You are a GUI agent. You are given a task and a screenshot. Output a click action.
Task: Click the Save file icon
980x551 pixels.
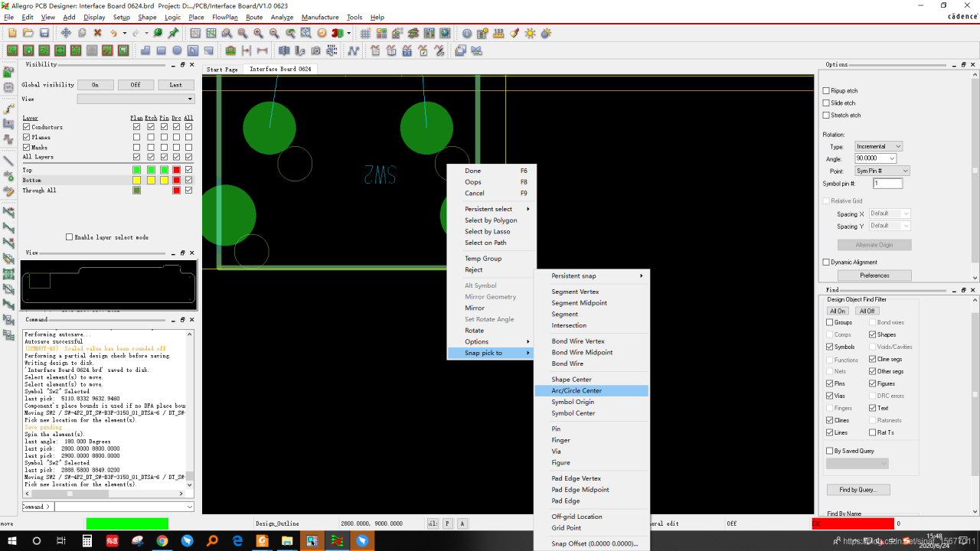pyautogui.click(x=44, y=33)
